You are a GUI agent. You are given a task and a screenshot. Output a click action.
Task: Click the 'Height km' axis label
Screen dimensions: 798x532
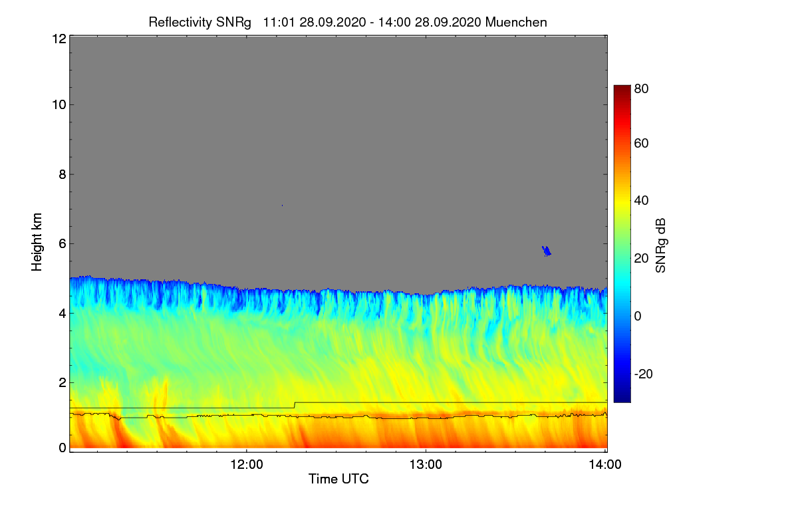(x=37, y=242)
